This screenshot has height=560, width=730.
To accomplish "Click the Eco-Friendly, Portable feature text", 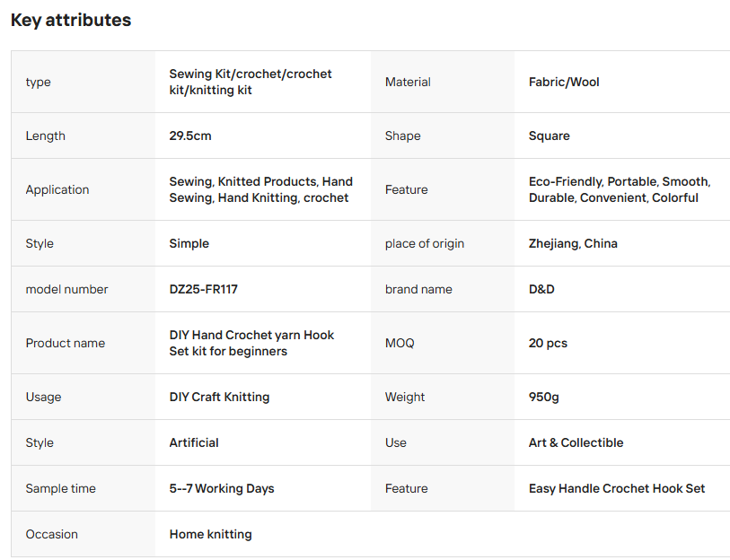I will (620, 189).
